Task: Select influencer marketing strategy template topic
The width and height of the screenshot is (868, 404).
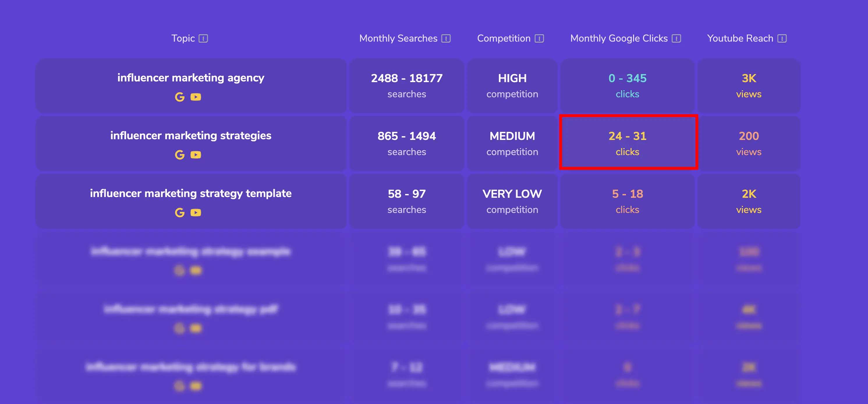Action: [x=191, y=193]
